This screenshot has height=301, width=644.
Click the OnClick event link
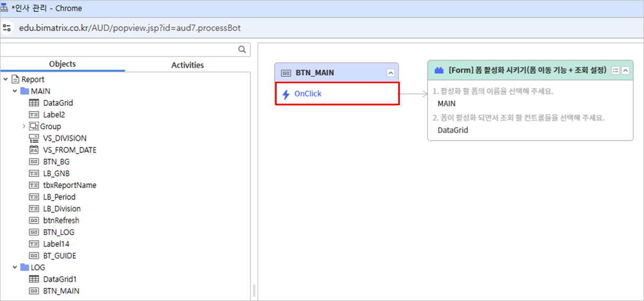coord(308,94)
